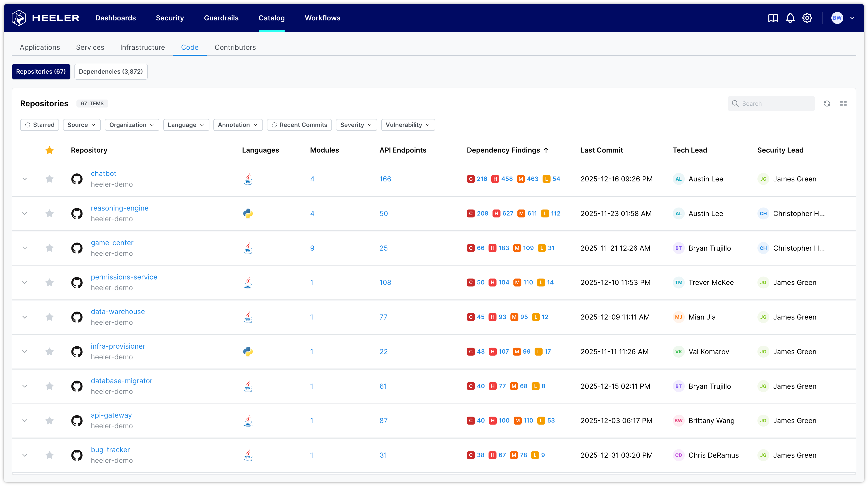The image size is (868, 486).
Task: Click the refresh repositories icon
Action: 827,104
